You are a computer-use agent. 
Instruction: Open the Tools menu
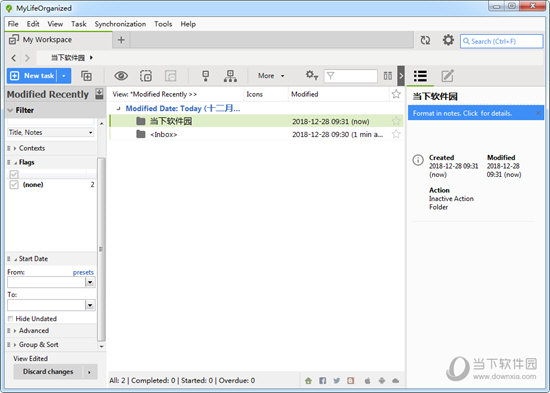(x=163, y=24)
